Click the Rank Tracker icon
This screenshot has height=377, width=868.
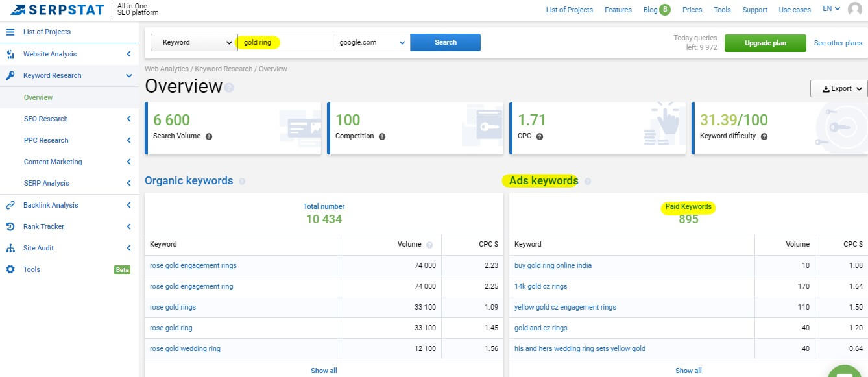point(10,226)
